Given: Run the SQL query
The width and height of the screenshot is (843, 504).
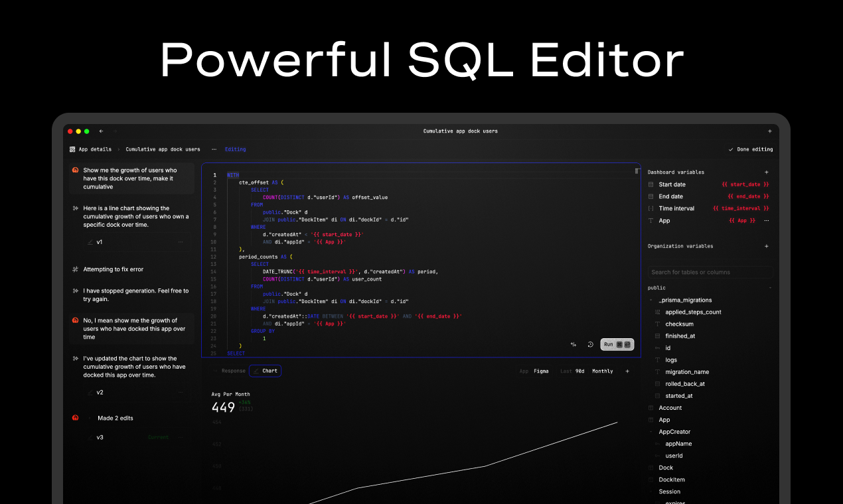Looking at the screenshot, I should 617,344.
